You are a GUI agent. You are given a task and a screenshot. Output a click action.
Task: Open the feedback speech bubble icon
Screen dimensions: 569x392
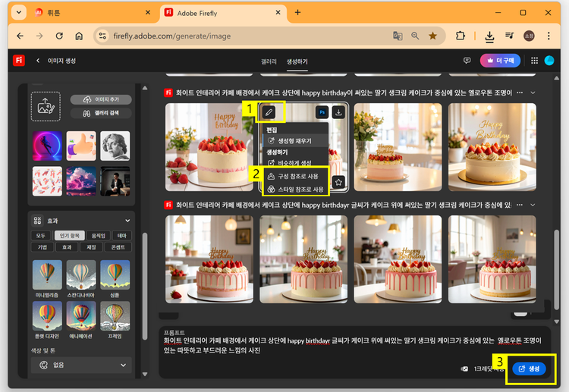467,61
